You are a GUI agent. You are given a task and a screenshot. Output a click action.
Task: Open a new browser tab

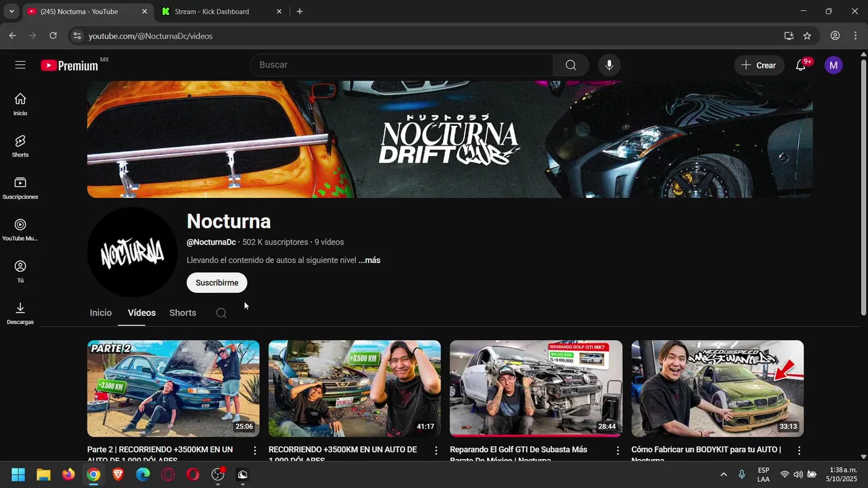coord(300,12)
